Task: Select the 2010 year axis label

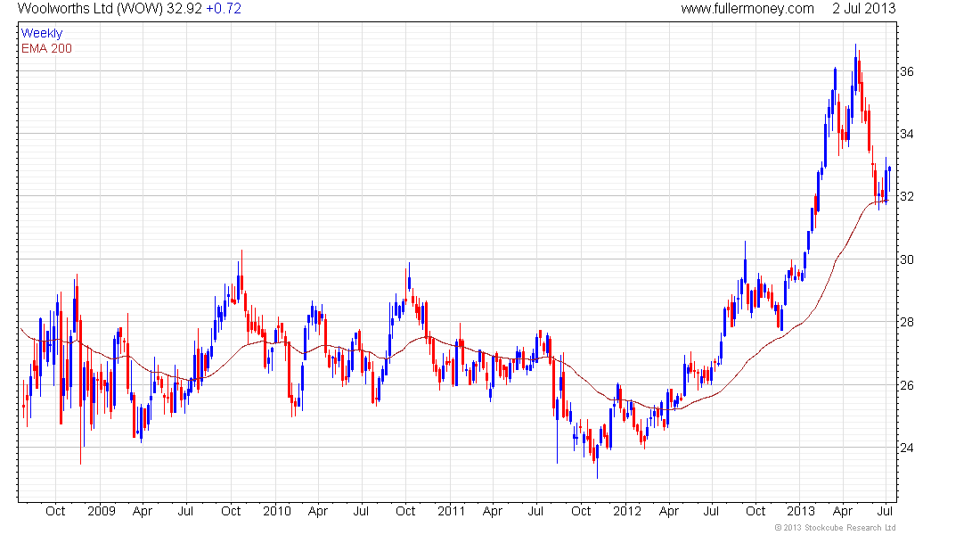Action: 277,512
